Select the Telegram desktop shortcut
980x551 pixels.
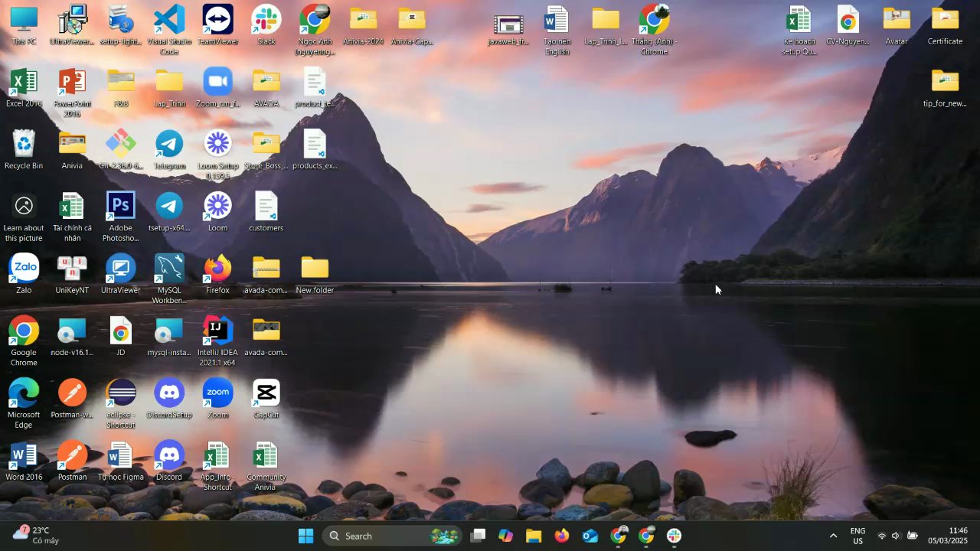coord(169,149)
